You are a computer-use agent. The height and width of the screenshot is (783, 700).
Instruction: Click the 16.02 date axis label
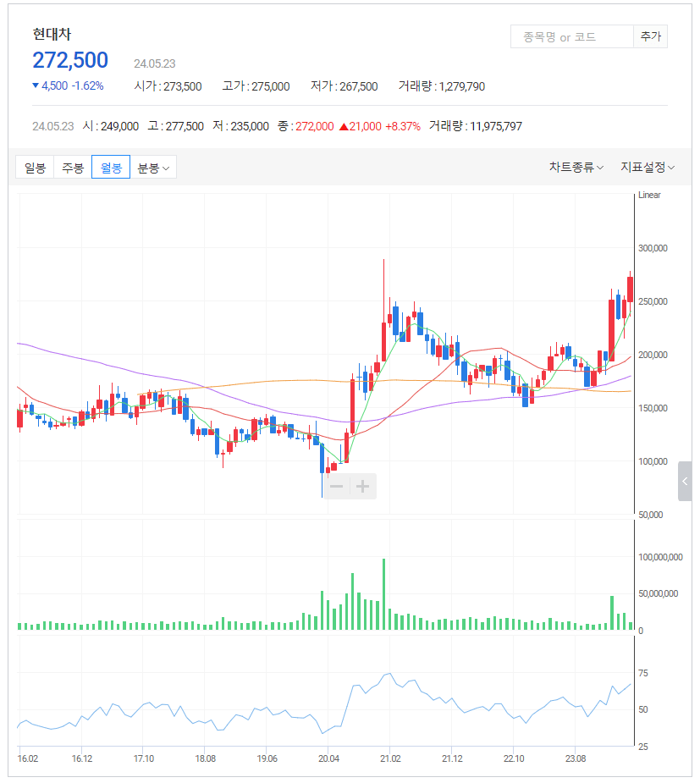pyautogui.click(x=27, y=758)
